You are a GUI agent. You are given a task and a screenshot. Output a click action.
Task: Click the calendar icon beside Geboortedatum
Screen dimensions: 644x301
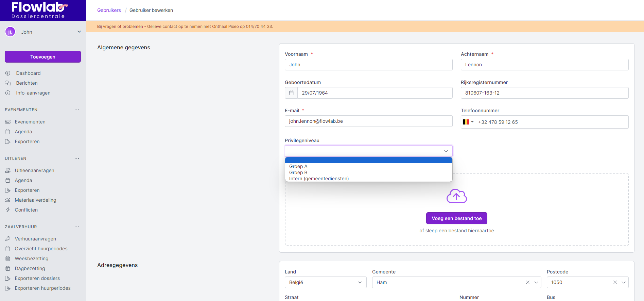pyautogui.click(x=291, y=93)
